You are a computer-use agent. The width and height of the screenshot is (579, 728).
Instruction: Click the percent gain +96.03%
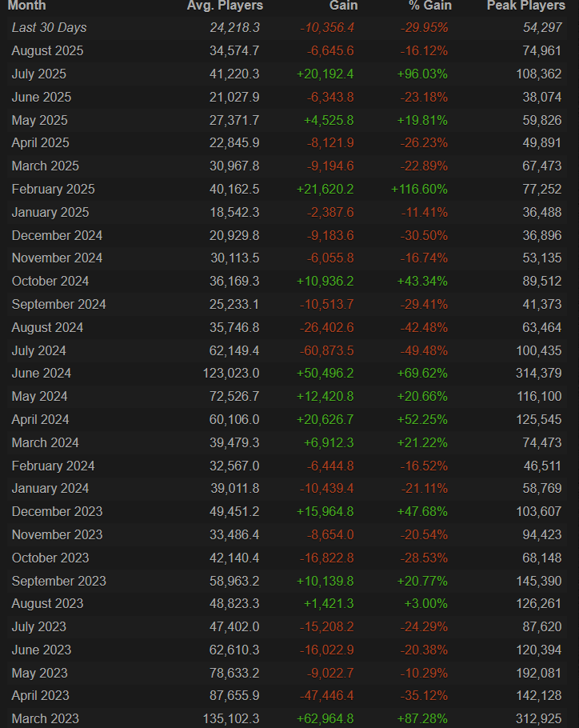coord(422,74)
